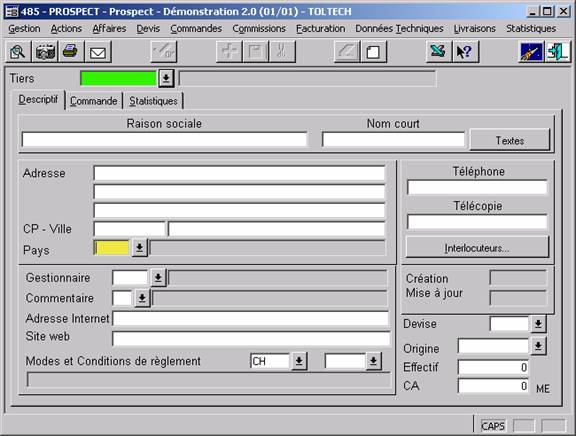Viewport: 576px width, 436px height.
Task: Click the Raison sociale input field
Action: (165, 140)
